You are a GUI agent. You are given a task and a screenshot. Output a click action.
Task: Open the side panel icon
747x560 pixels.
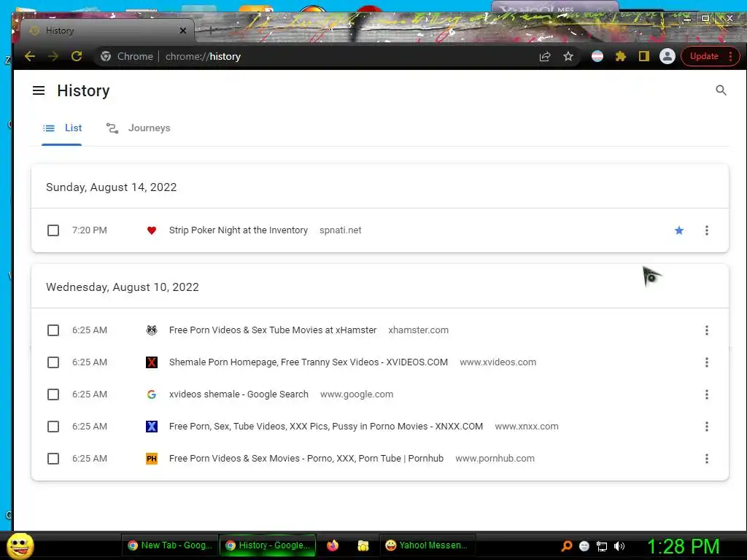tap(644, 57)
